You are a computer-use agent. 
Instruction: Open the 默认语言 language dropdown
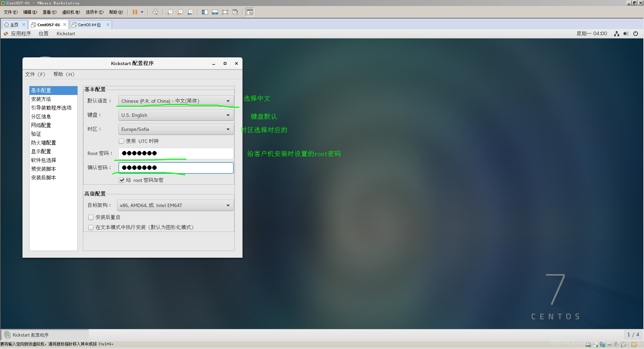click(x=176, y=101)
